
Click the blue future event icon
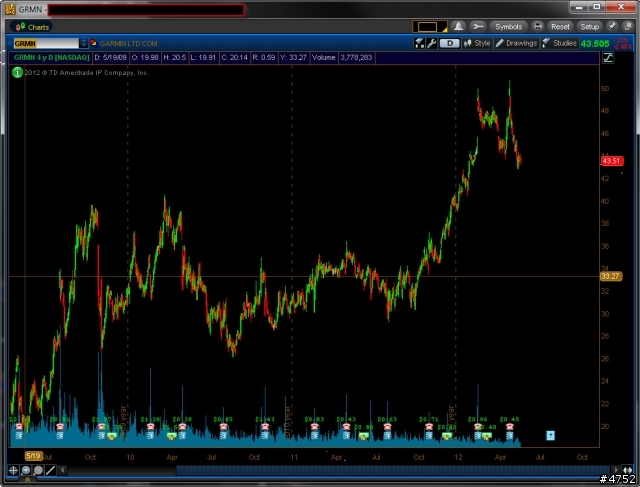(x=550, y=435)
